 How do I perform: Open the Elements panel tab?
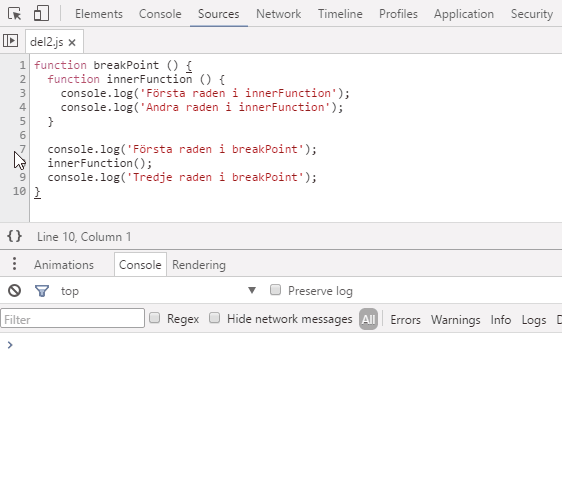(x=99, y=14)
